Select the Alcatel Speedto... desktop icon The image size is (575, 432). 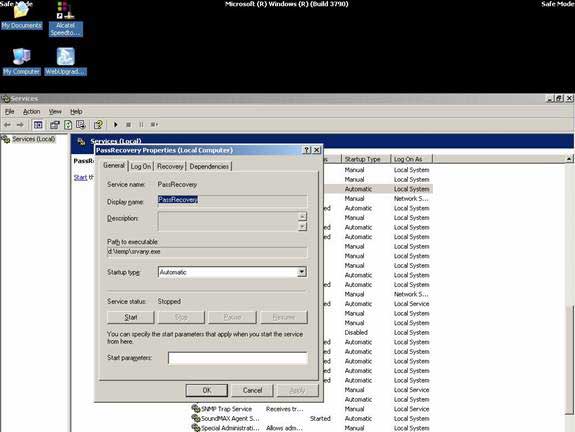[66, 19]
